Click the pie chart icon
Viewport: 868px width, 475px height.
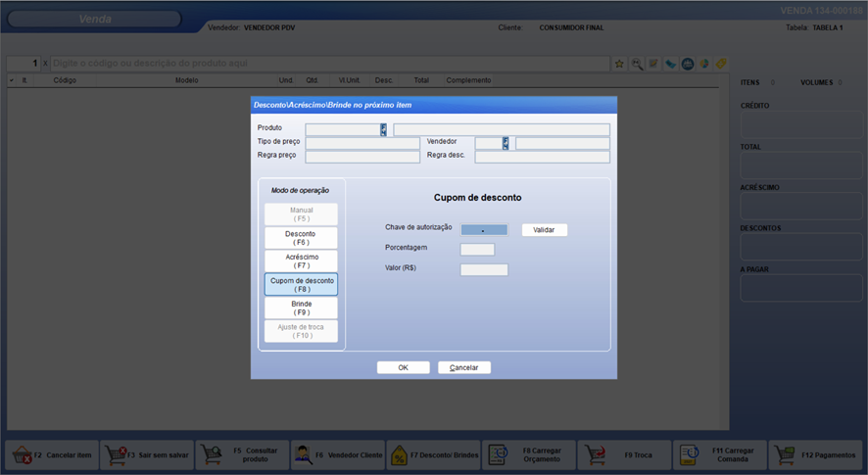tap(703, 64)
